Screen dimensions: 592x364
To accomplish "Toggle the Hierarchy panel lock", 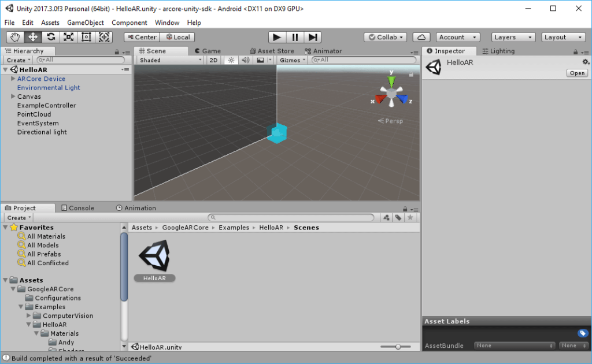I will [117, 52].
